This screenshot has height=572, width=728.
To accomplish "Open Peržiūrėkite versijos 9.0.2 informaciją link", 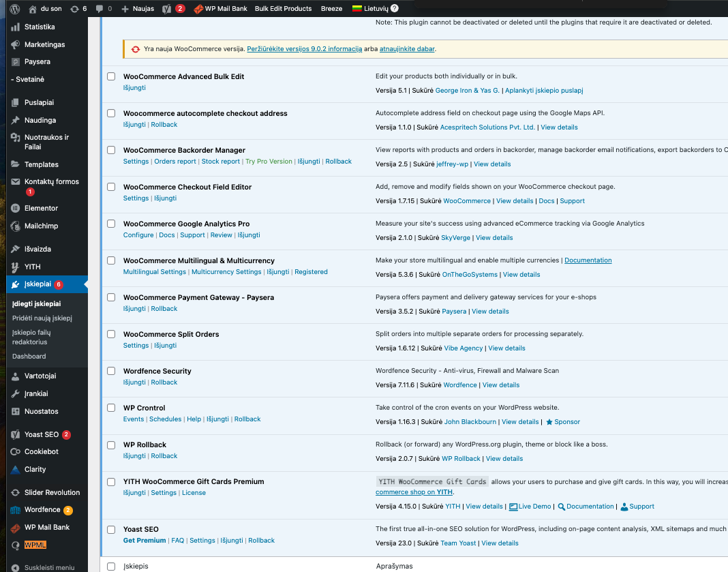I will click(305, 49).
